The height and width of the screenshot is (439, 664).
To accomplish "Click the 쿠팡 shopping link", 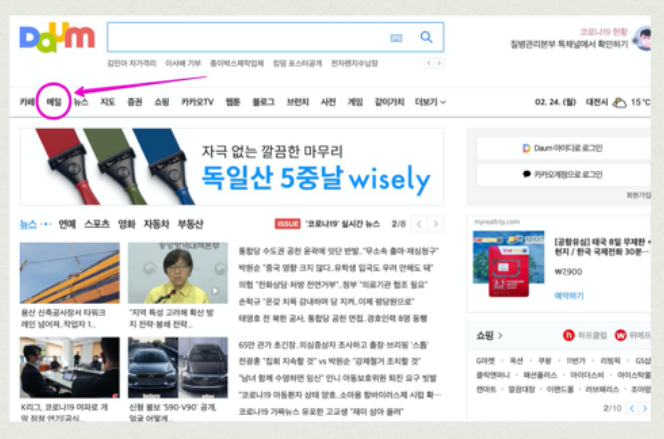I will 545,361.
